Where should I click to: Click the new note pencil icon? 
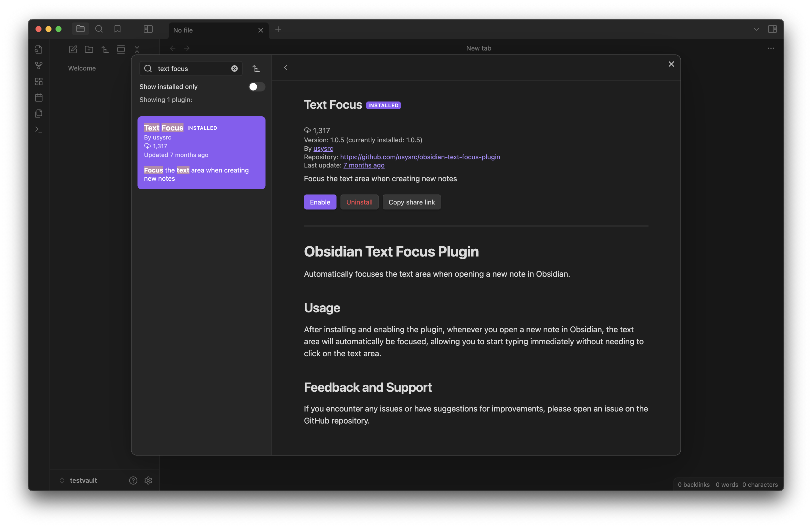tap(73, 49)
